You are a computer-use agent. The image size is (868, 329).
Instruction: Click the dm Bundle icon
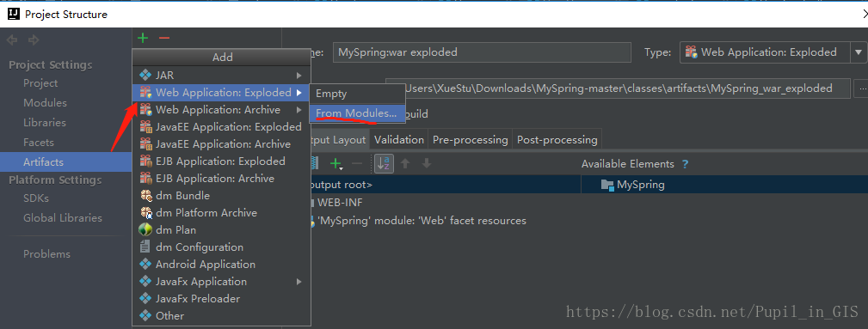click(x=145, y=195)
